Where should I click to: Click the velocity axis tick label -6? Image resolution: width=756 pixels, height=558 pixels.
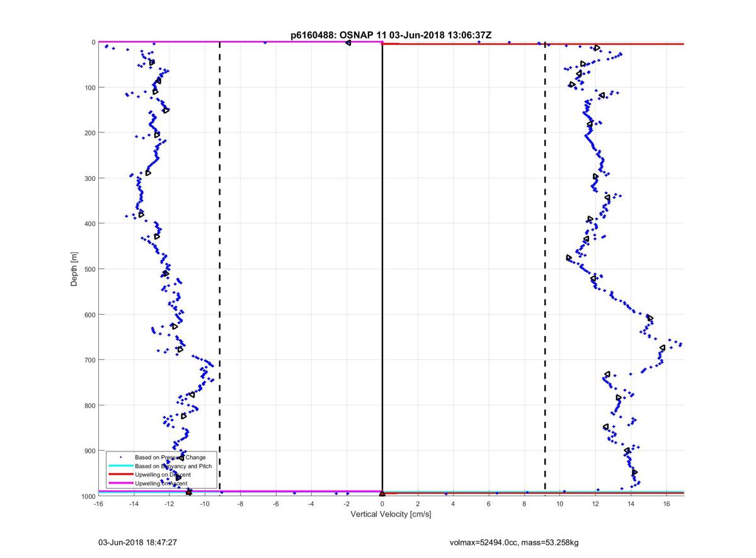(275, 504)
